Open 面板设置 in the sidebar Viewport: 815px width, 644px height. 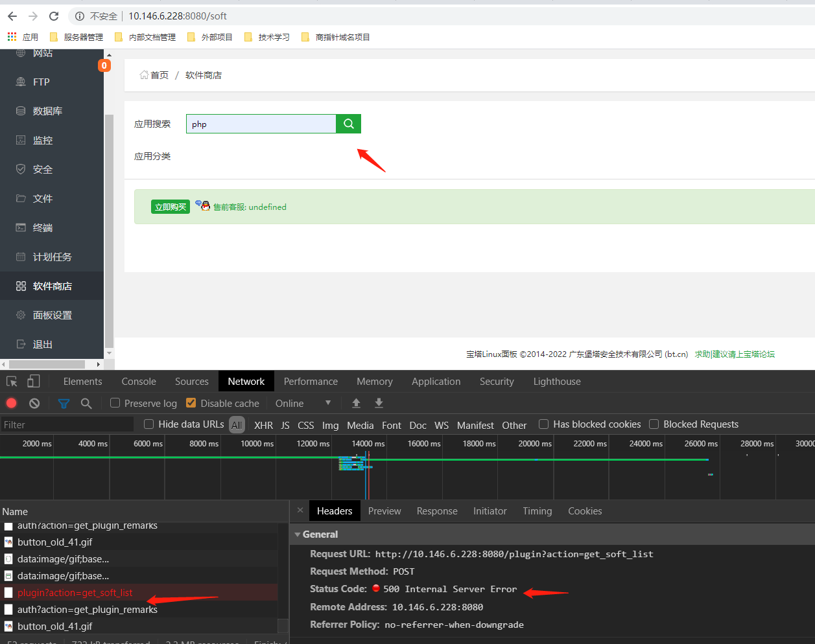52,315
